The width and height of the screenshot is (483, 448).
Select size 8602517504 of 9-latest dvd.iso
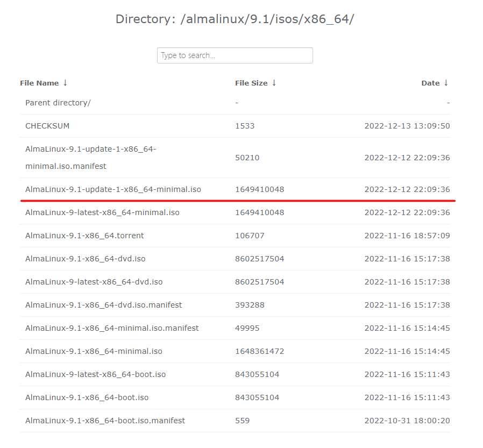tap(260, 282)
